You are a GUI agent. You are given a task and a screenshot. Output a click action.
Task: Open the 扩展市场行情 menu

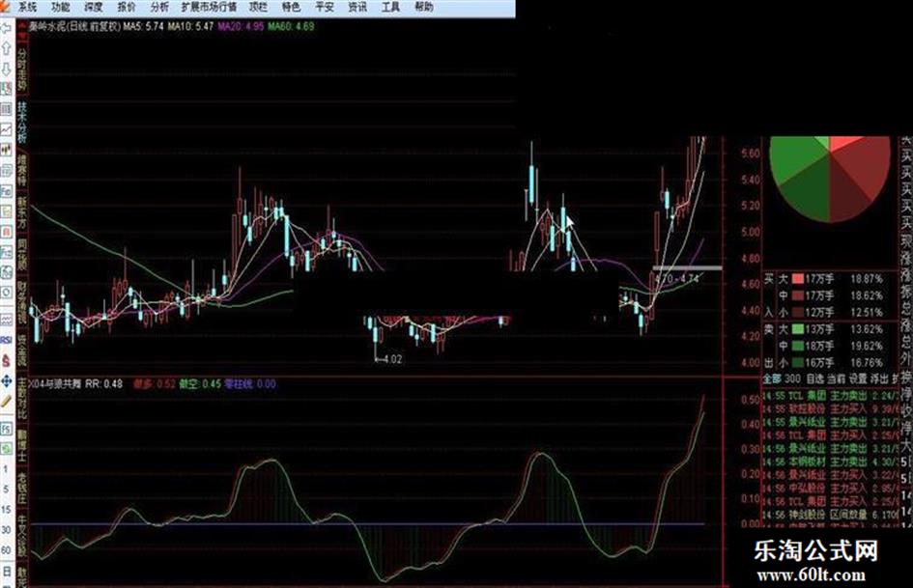pos(209,7)
